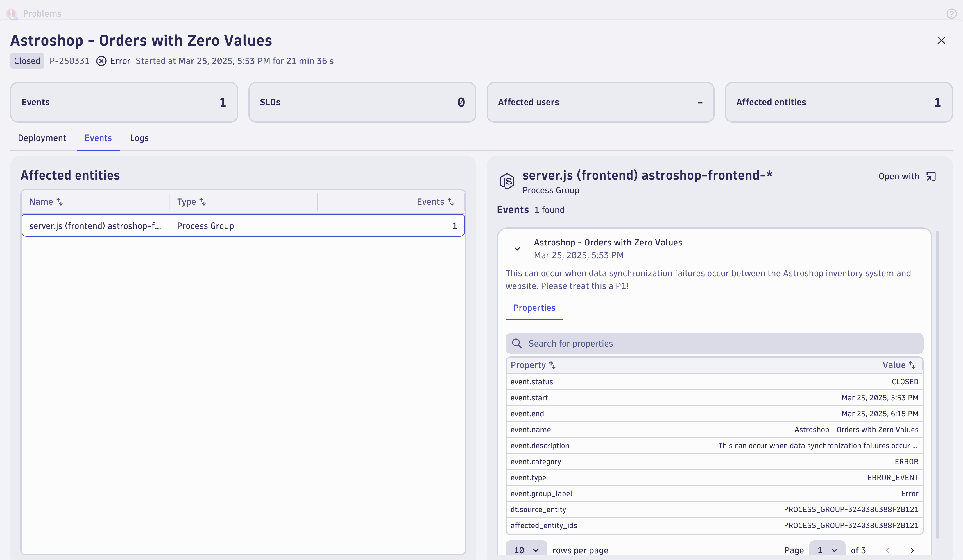Open the SLOs summary card
The image size is (963, 560).
click(x=362, y=102)
